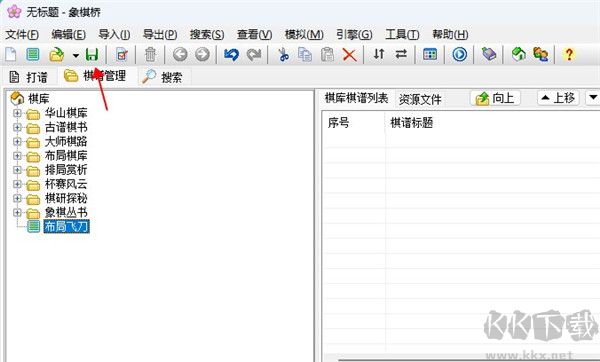Open the 搜索(S) menu
600x362 pixels.
coord(207,34)
